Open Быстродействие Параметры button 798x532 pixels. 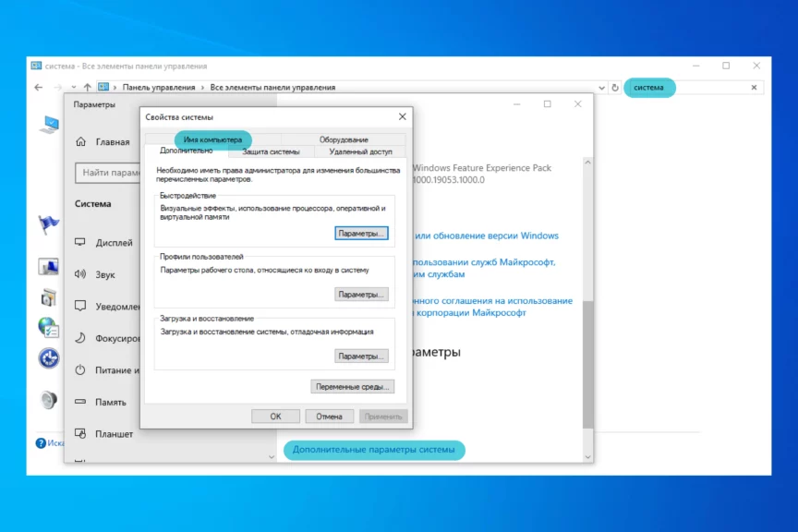tap(360, 234)
